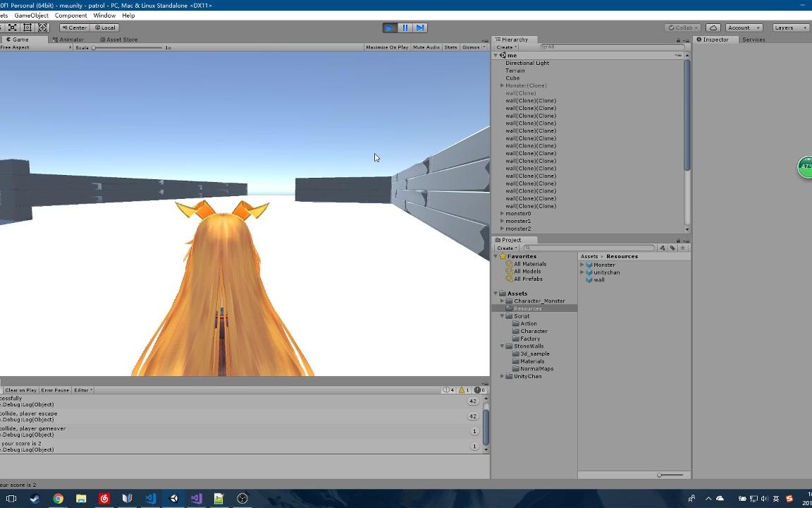Click the Stats button in Game view
This screenshot has width=812, height=508.
450,47
